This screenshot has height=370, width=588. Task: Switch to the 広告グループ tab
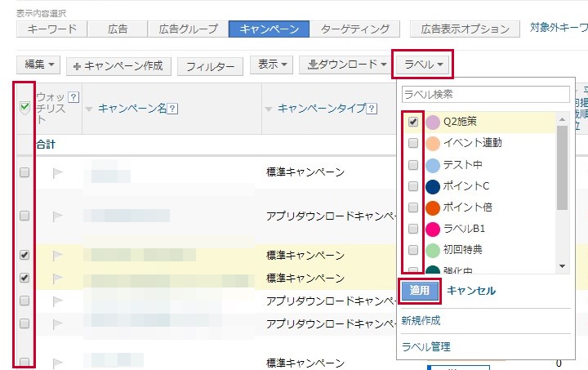188,29
